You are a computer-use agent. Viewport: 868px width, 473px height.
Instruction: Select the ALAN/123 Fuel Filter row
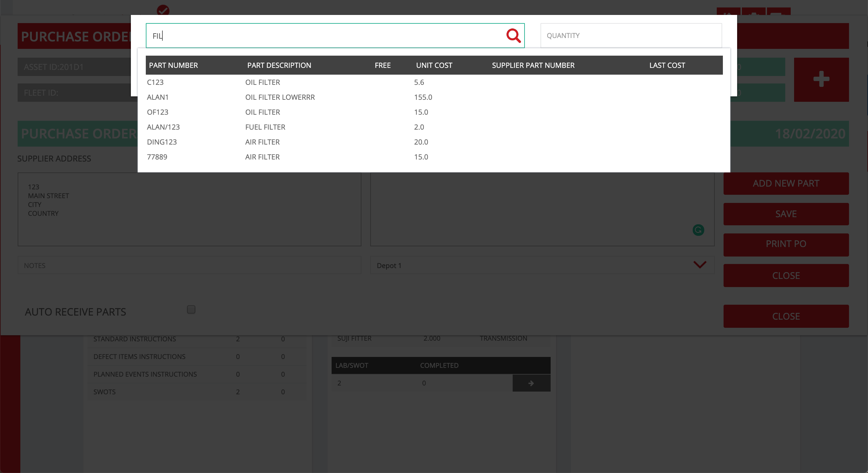434,127
